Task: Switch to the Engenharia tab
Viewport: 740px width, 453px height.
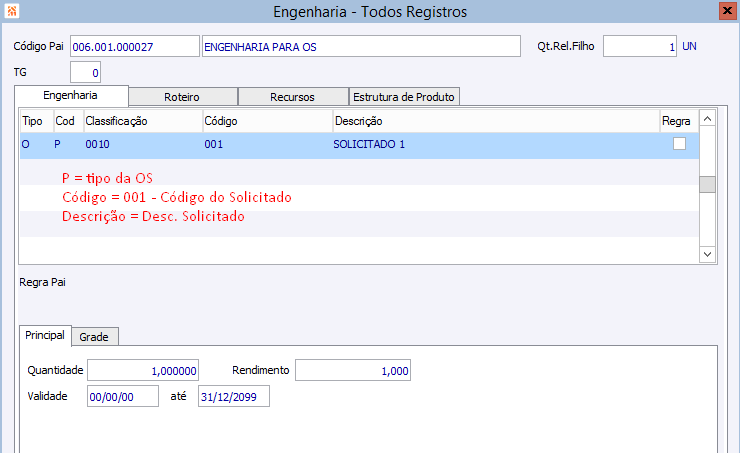Action: click(71, 96)
